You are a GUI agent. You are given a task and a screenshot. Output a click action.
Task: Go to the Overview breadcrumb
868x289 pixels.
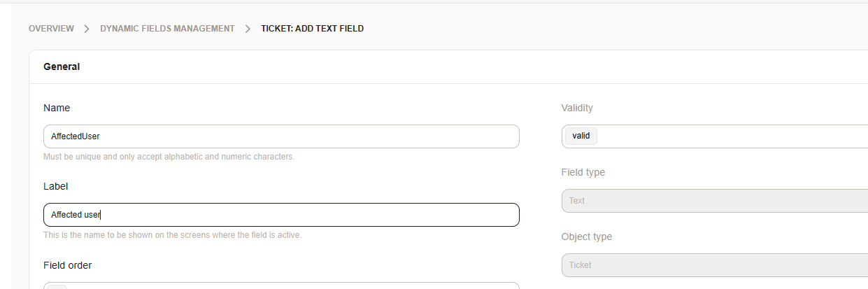pos(51,29)
